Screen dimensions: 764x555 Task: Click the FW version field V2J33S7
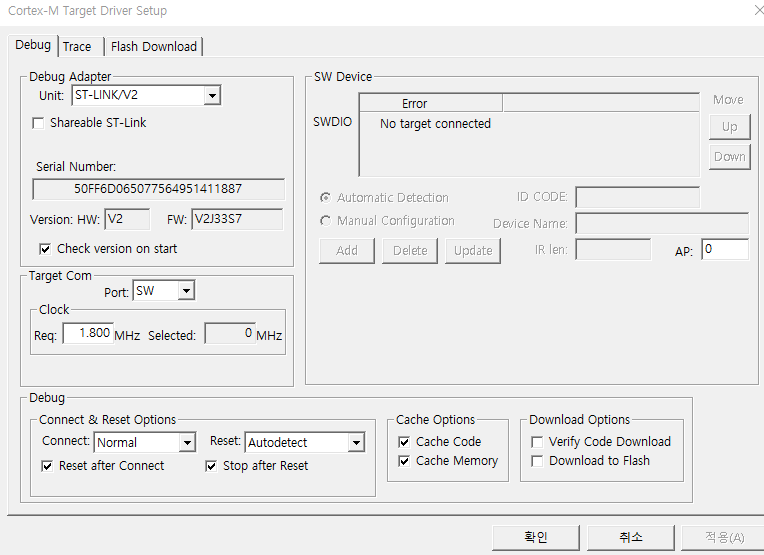[237, 219]
